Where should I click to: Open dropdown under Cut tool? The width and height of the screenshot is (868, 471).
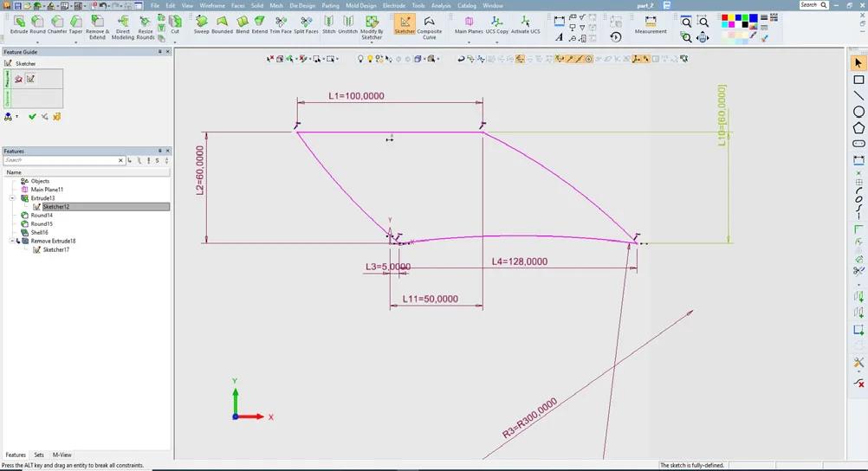[175, 42]
